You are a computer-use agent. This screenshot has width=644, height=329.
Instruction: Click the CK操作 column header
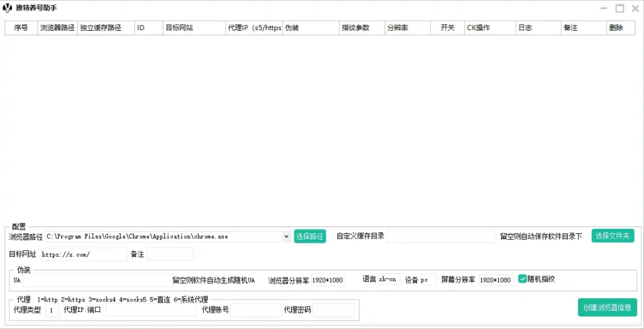pyautogui.click(x=490, y=28)
